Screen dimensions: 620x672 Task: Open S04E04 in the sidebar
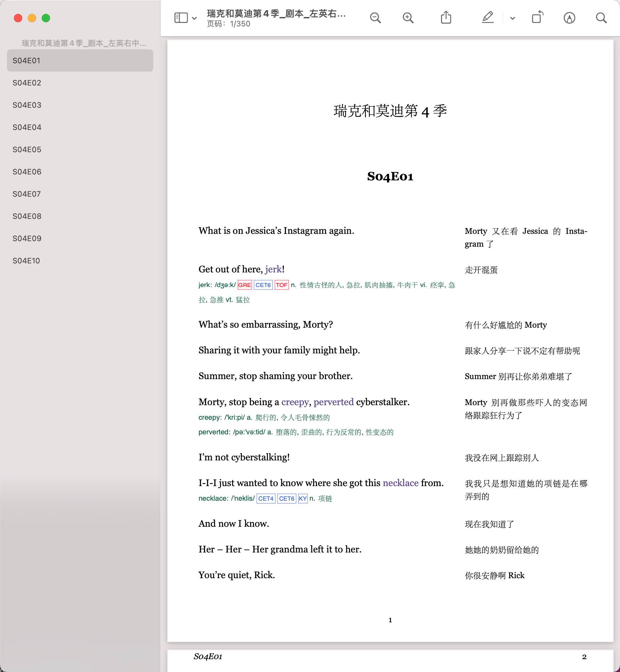coord(80,127)
